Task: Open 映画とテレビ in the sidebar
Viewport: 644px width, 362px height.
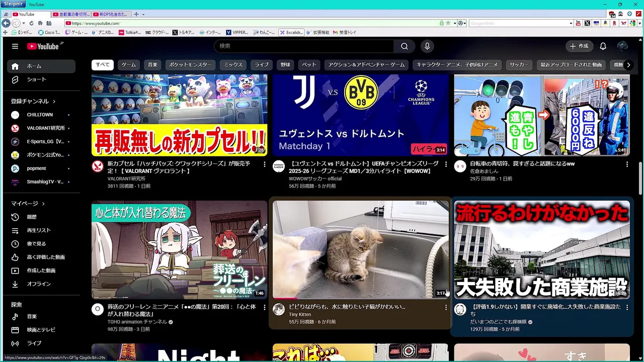Action: tap(41, 330)
